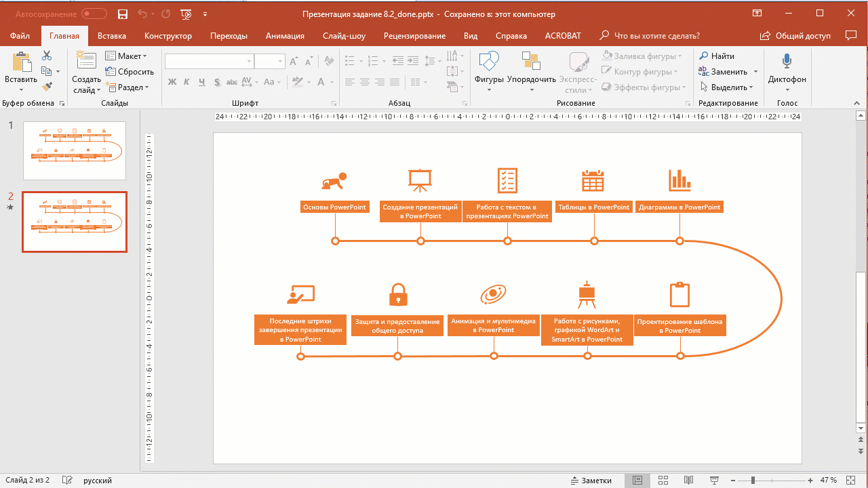Expand the font name combo box

click(x=249, y=61)
